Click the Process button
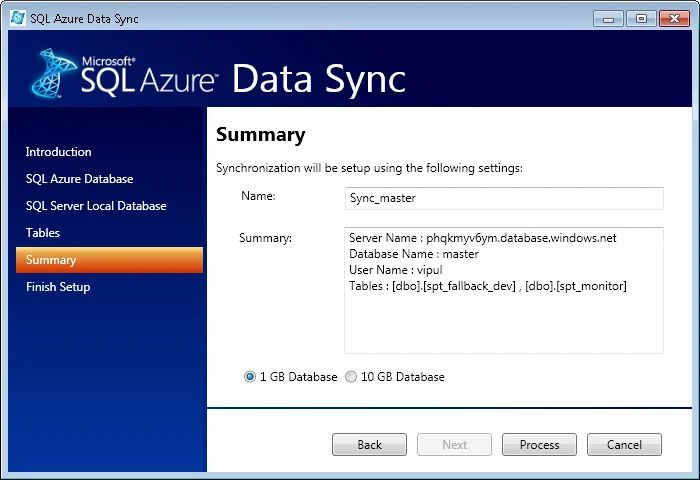This screenshot has width=700, height=480. click(x=539, y=444)
